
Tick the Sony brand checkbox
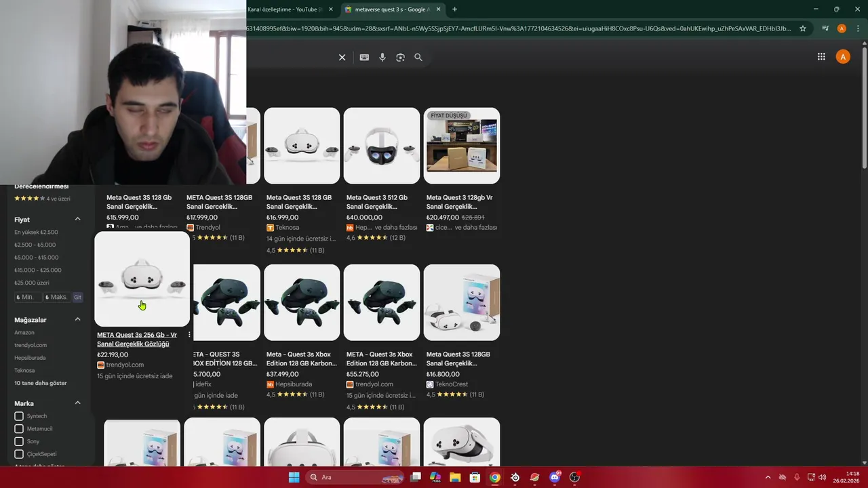tap(19, 441)
